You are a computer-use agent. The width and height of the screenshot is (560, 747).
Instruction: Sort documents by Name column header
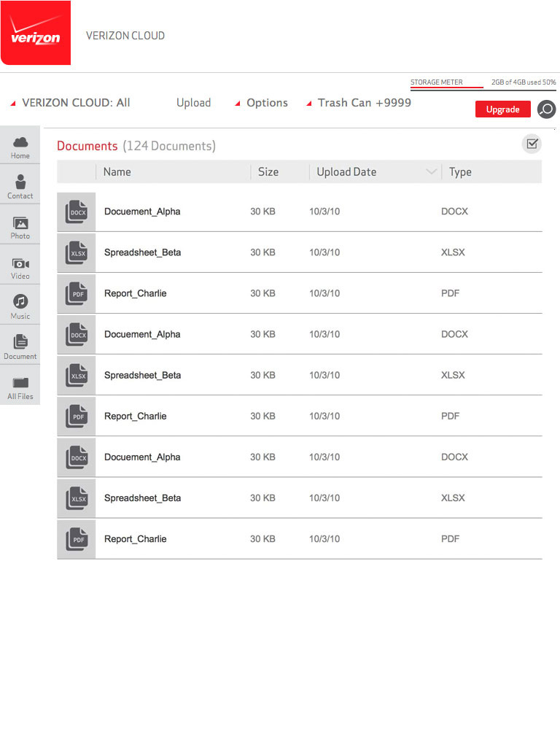pos(117,172)
